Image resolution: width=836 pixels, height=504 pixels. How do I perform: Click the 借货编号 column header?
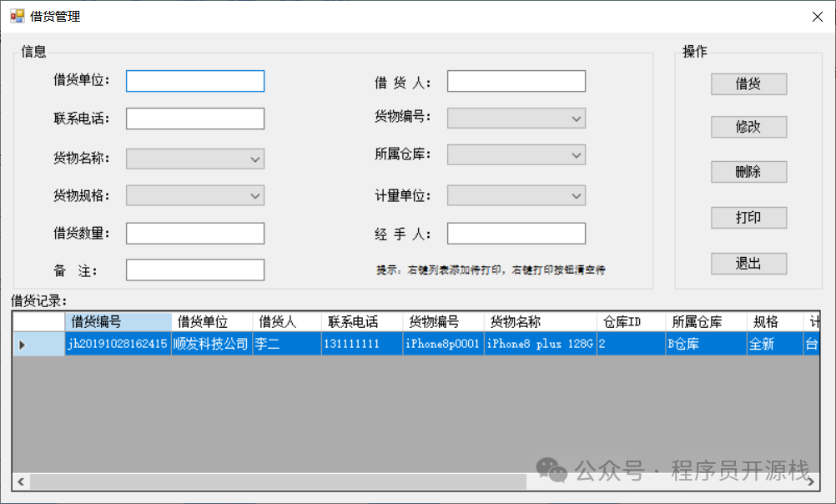118,321
